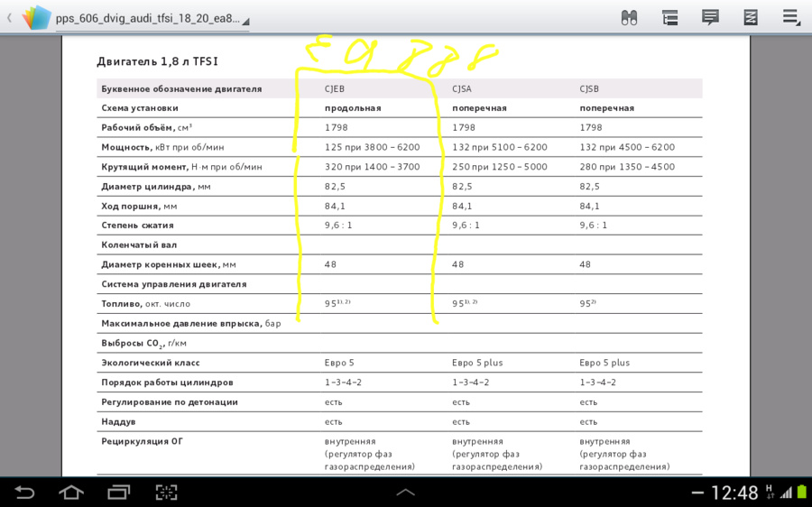Select the 'Топливо, окт. число' row label
The image size is (812, 507).
pyautogui.click(x=146, y=304)
